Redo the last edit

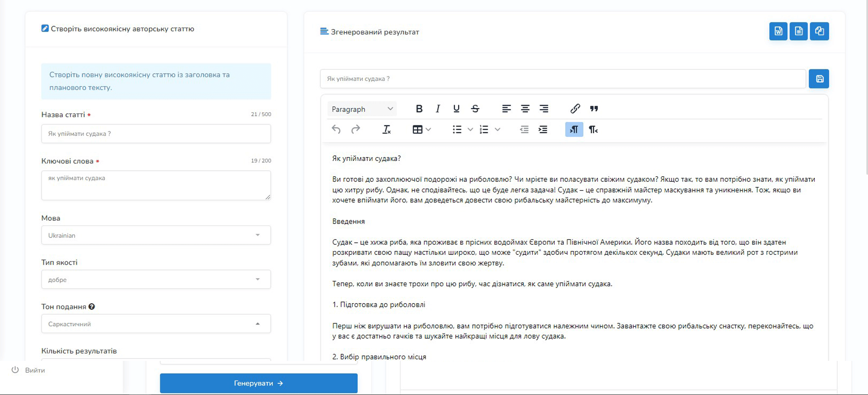coord(355,129)
